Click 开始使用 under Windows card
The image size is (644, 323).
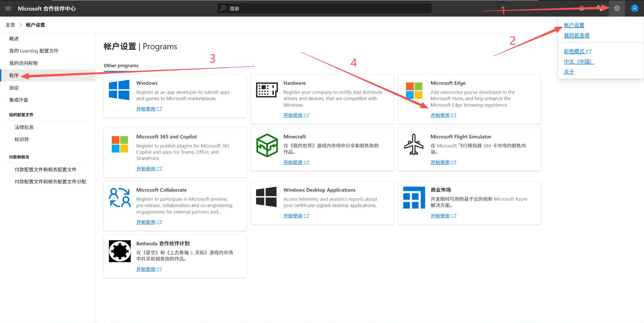coord(146,109)
